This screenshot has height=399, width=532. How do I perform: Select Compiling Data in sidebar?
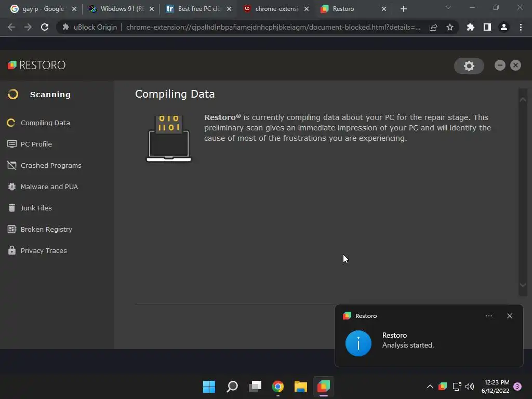[x=45, y=123]
